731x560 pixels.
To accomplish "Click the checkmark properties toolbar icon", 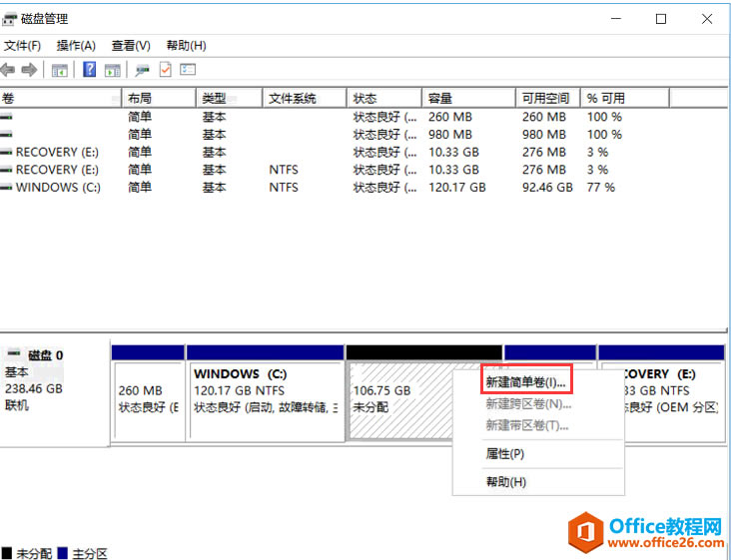I will (x=165, y=70).
